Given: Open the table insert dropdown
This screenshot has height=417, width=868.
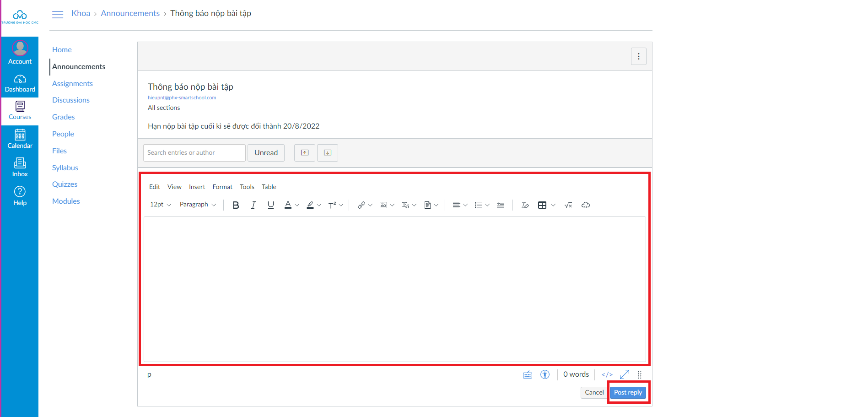Looking at the screenshot, I should coord(553,205).
